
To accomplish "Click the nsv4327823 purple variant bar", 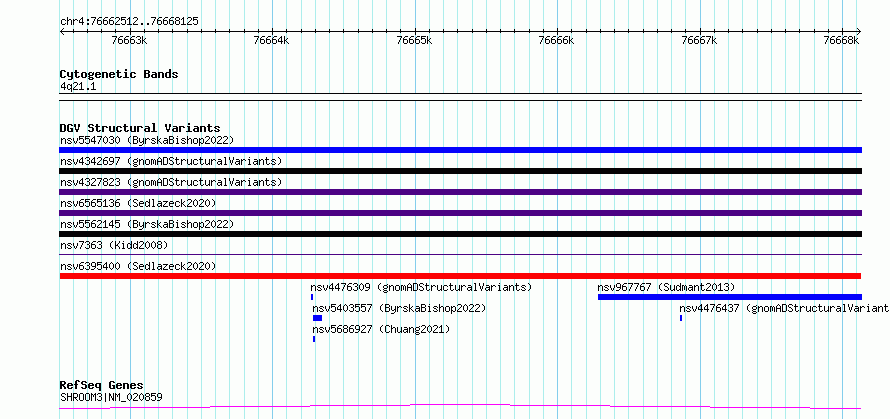I will point(460,192).
